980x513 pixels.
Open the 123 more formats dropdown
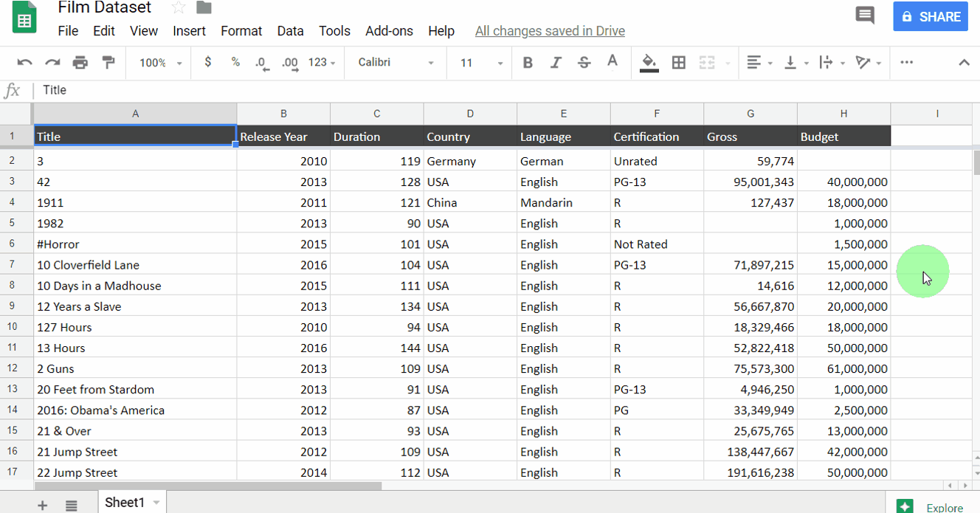322,63
